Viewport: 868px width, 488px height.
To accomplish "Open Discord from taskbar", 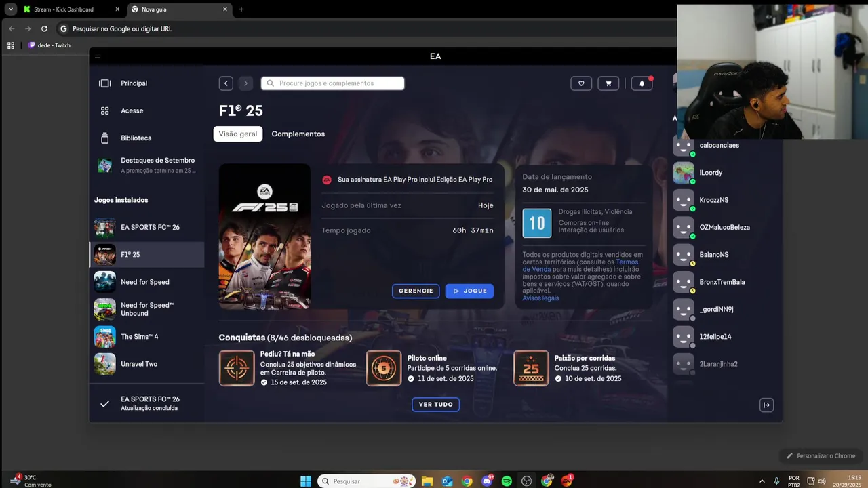I will point(487,481).
